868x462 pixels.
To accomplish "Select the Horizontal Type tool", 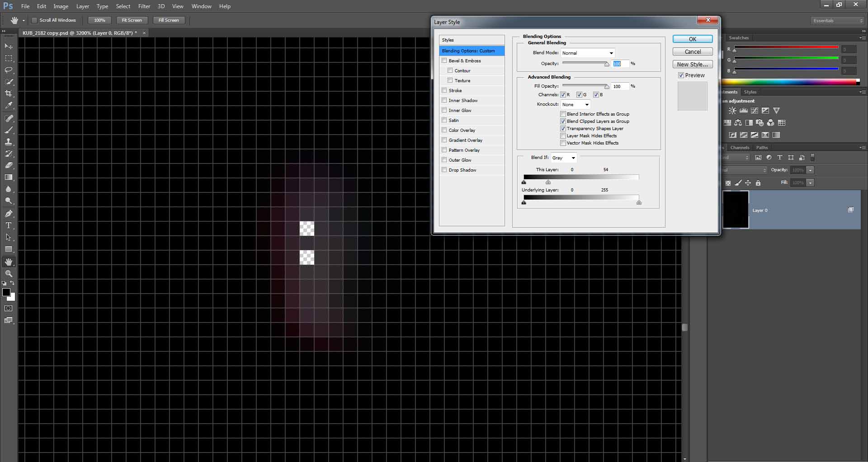I will (x=9, y=225).
